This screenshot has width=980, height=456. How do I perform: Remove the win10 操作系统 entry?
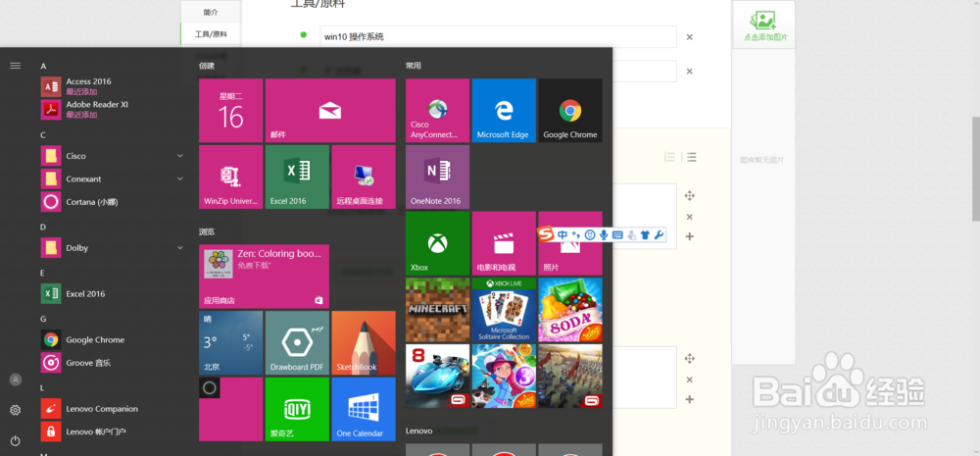689,37
